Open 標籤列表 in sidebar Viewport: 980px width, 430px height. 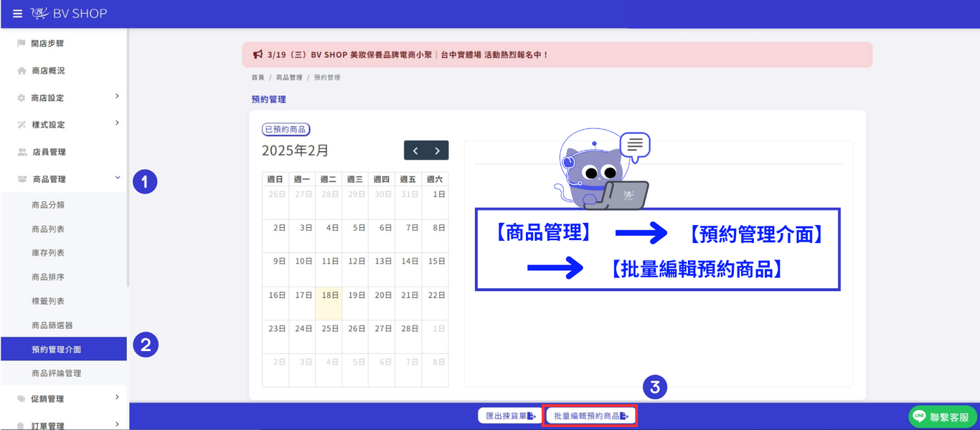(48, 301)
